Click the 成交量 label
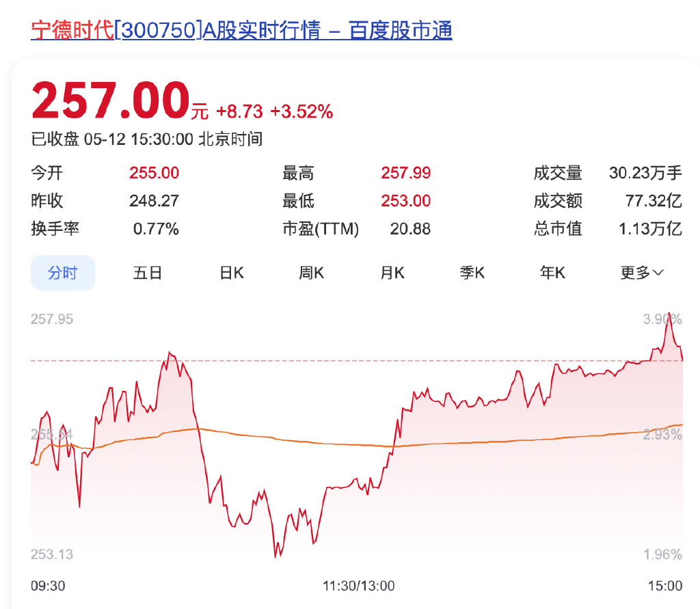Screen dimensions: 700x609 [x=558, y=173]
